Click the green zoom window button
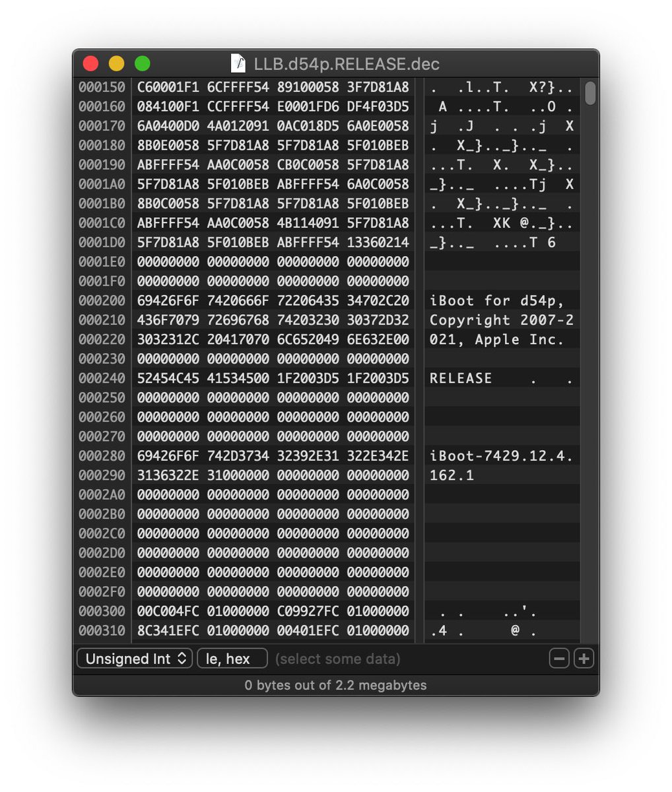 (143, 63)
